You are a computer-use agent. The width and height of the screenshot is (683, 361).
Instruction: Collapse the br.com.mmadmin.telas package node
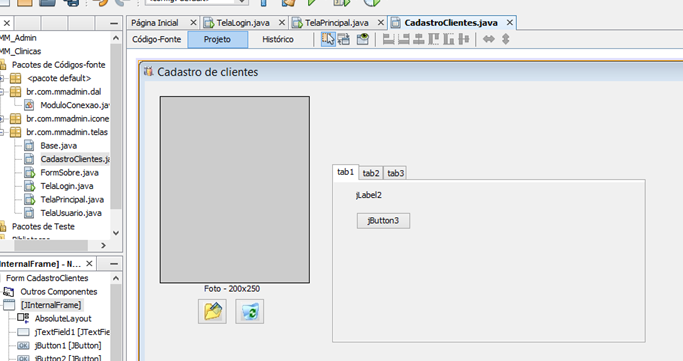pos(1,132)
